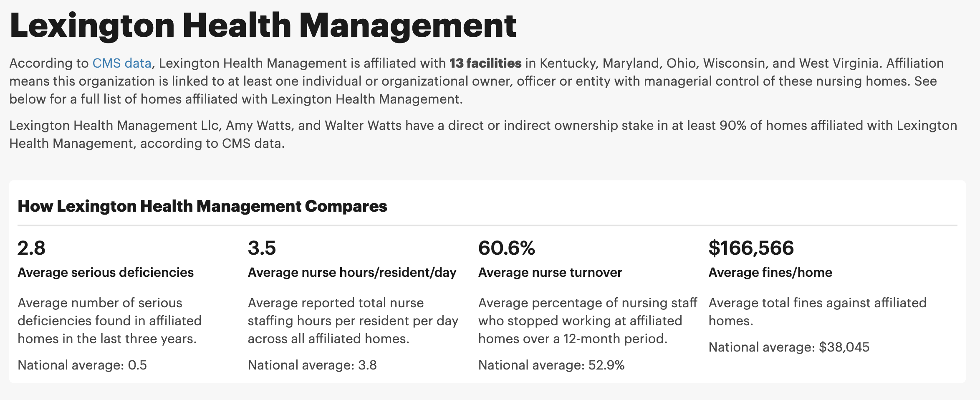Screen dimensions: 980x400
Task: Click the serious deficiencies description paragraph
Action: tap(109, 321)
